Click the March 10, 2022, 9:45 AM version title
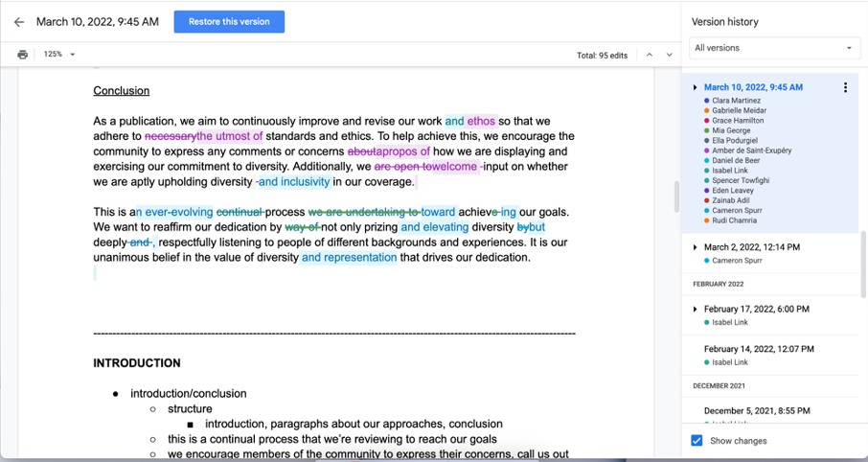The height and width of the screenshot is (462, 868). coord(753,87)
